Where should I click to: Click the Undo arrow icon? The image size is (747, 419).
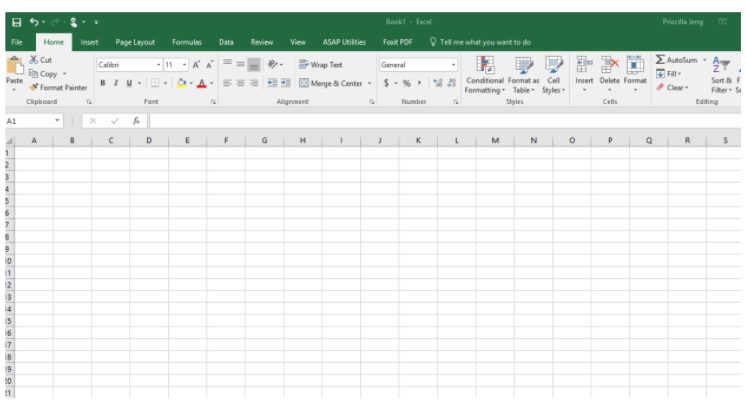[x=34, y=22]
